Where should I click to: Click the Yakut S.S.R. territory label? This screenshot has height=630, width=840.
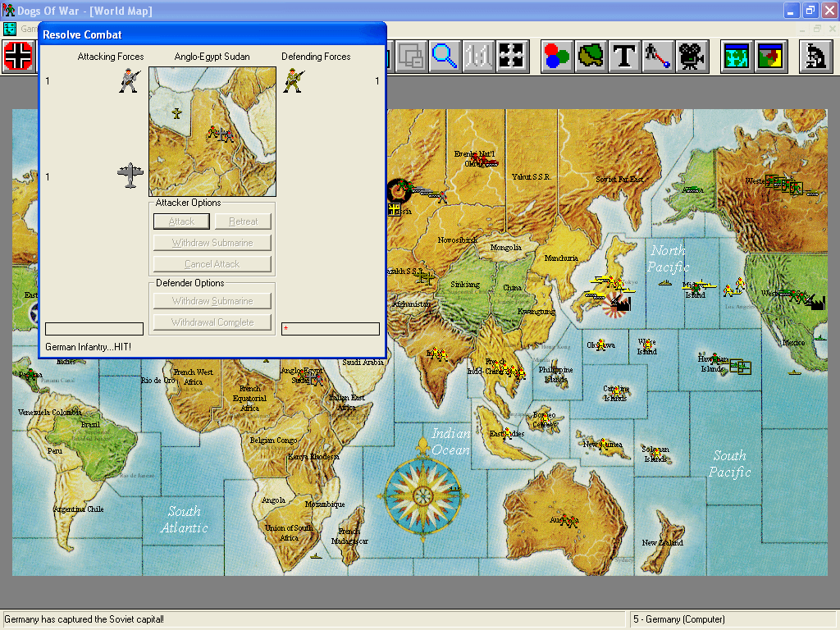[532, 177]
